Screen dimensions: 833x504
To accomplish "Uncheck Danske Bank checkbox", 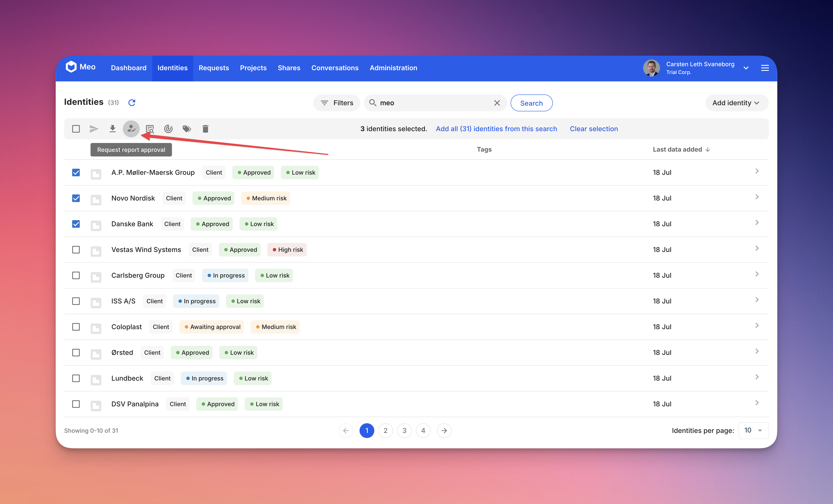I will point(76,224).
